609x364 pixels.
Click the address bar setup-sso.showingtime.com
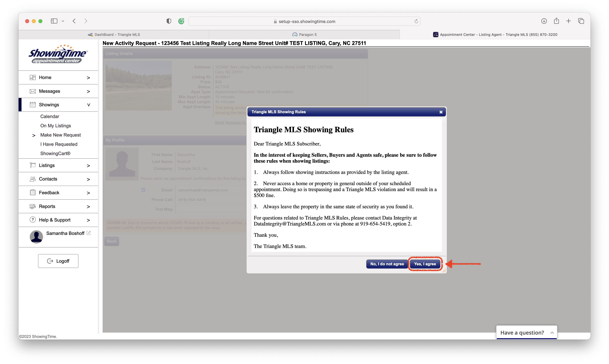(304, 21)
